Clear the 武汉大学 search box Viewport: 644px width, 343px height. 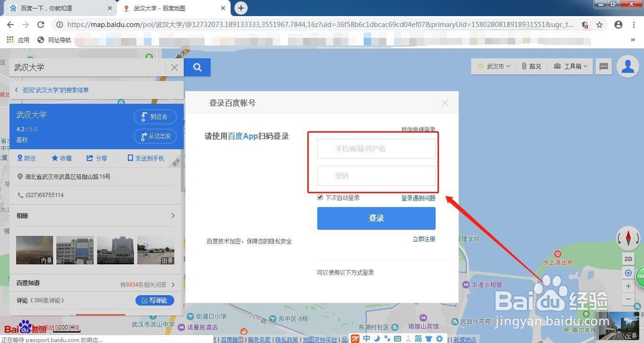(x=175, y=68)
